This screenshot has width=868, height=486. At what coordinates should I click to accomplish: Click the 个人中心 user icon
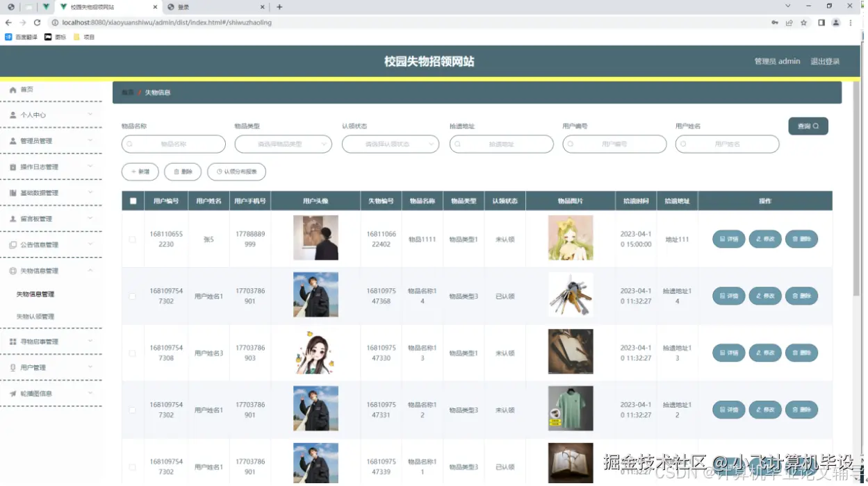(13, 115)
